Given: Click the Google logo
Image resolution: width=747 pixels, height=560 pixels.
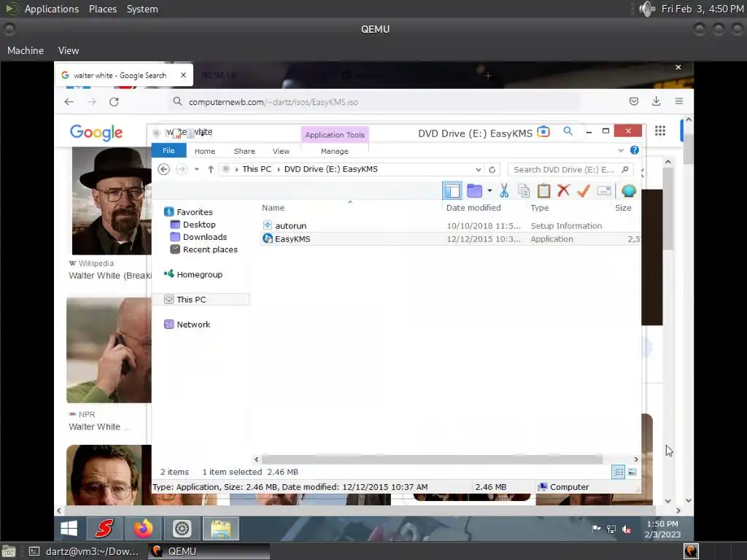Looking at the screenshot, I should [x=96, y=133].
